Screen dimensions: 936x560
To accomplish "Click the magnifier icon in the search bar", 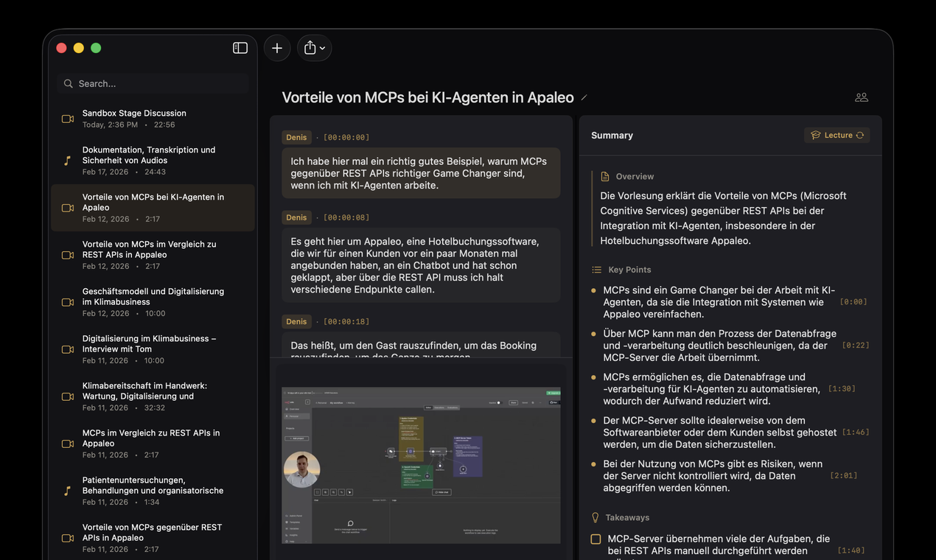I will [67, 83].
